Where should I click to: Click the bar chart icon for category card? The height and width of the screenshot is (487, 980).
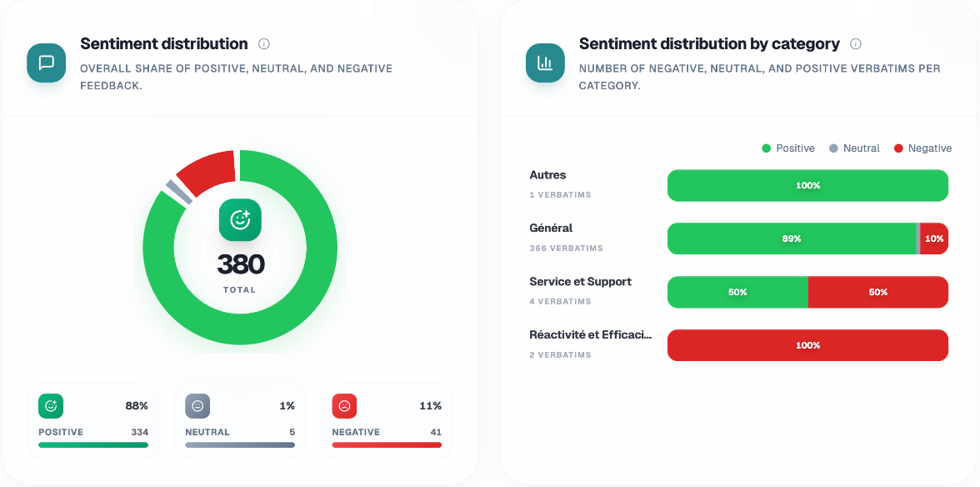(545, 63)
